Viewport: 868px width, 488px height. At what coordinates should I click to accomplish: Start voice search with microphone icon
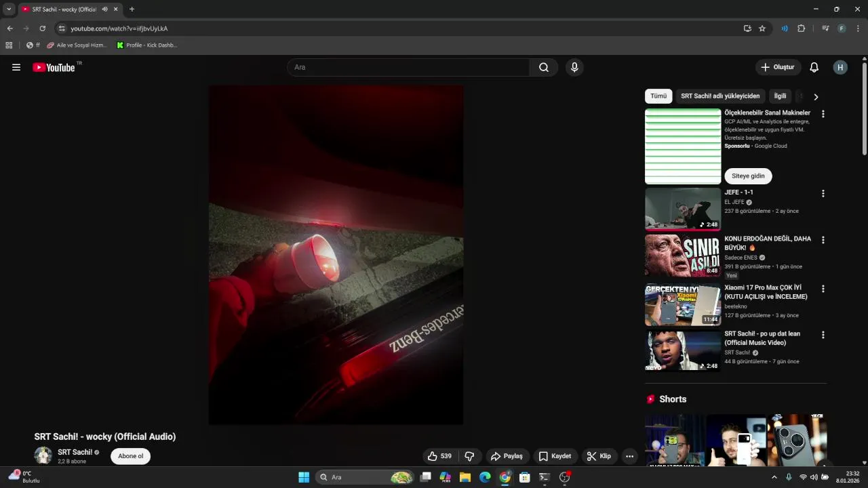click(x=574, y=67)
